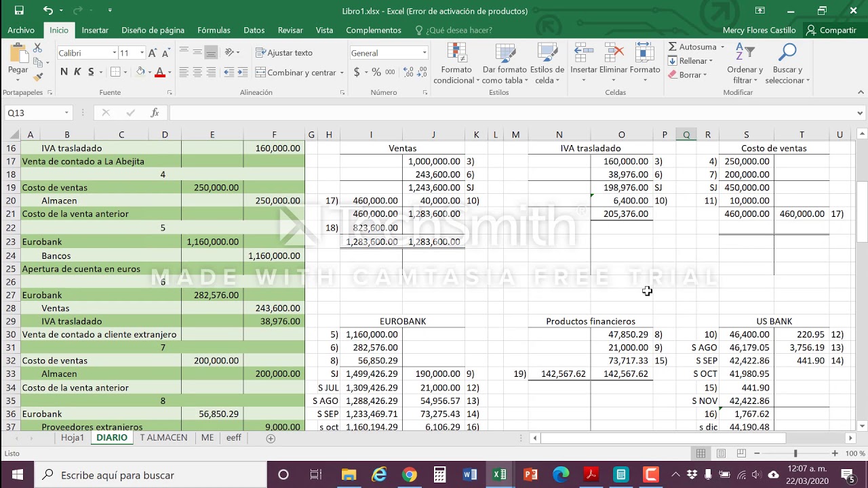868x488 pixels.
Task: Apply fill color bucket icon
Action: click(x=140, y=72)
